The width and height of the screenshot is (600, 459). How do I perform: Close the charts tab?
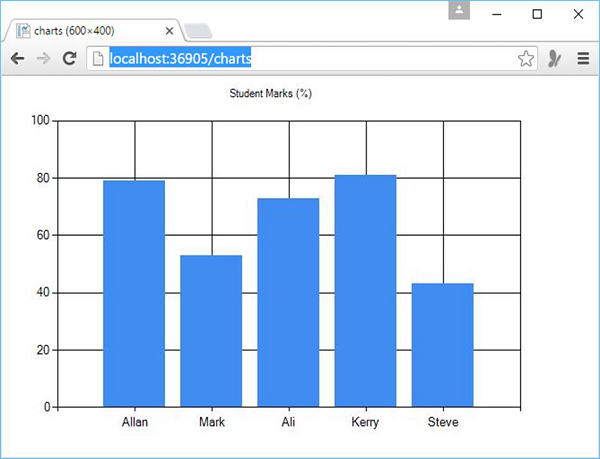[x=170, y=30]
